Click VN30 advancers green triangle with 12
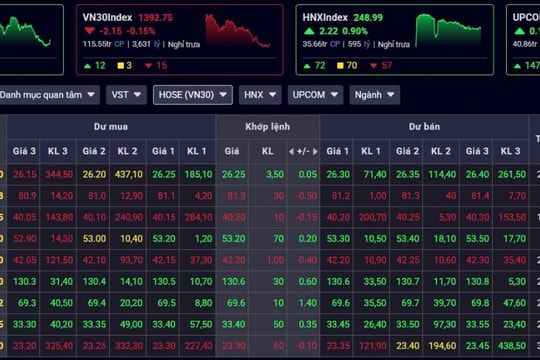This screenshot has height=360, width=540. tap(94, 65)
